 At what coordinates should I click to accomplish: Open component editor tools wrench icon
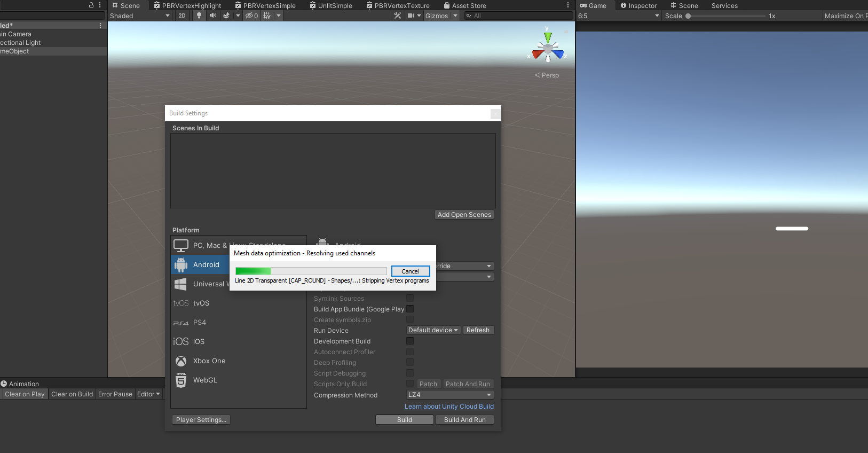click(x=398, y=15)
